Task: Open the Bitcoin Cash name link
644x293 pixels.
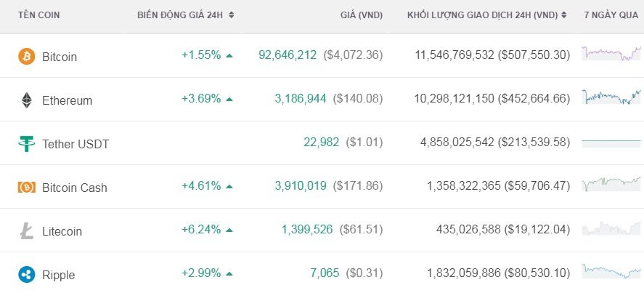Action: tap(74, 188)
